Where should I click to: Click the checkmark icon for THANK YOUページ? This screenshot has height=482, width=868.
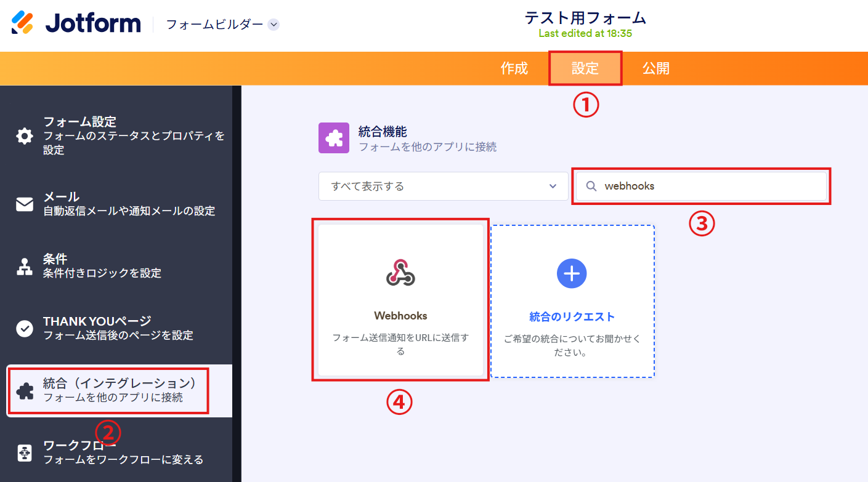[x=25, y=329]
